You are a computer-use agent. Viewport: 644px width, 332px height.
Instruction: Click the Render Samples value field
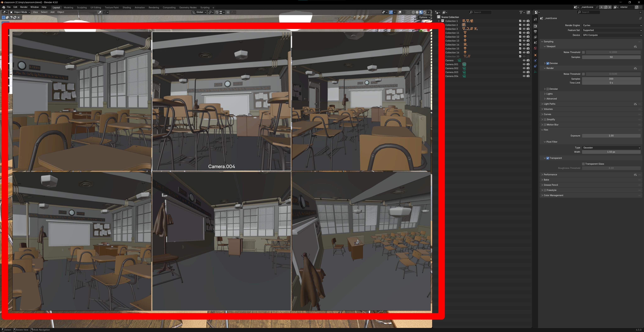(611, 79)
